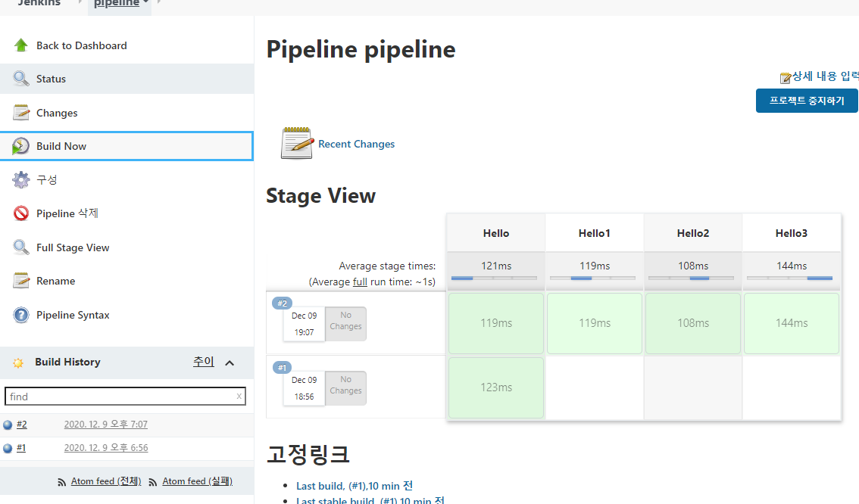The image size is (859, 504).
Task: Click the 상세 내용 입력 link
Action: point(826,76)
